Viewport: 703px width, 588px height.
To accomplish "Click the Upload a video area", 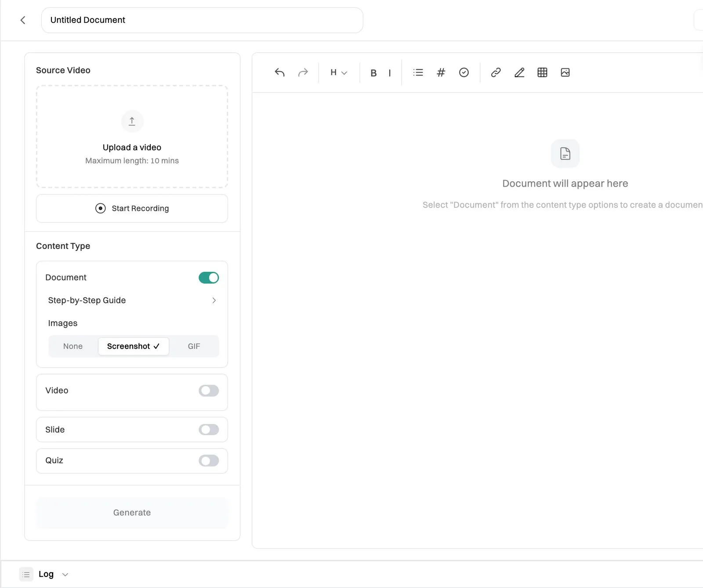I will tap(132, 137).
